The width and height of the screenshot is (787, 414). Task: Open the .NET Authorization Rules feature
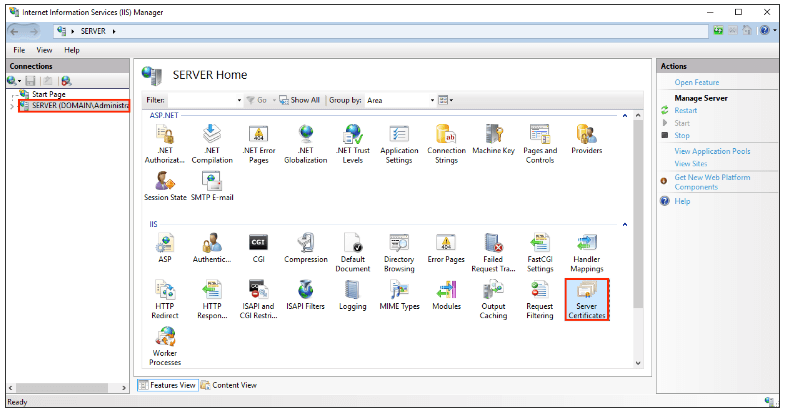(165, 145)
